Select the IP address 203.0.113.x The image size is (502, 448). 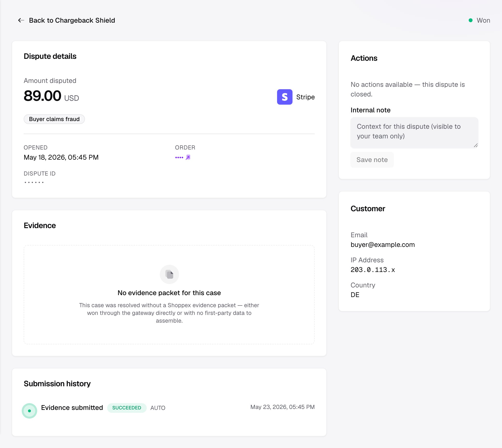373,270
